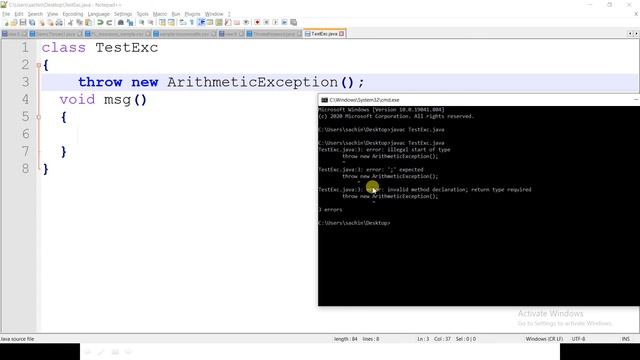Click 'Ln : 3' position in status bar
Viewport: 640px width, 360px height.
423,339
